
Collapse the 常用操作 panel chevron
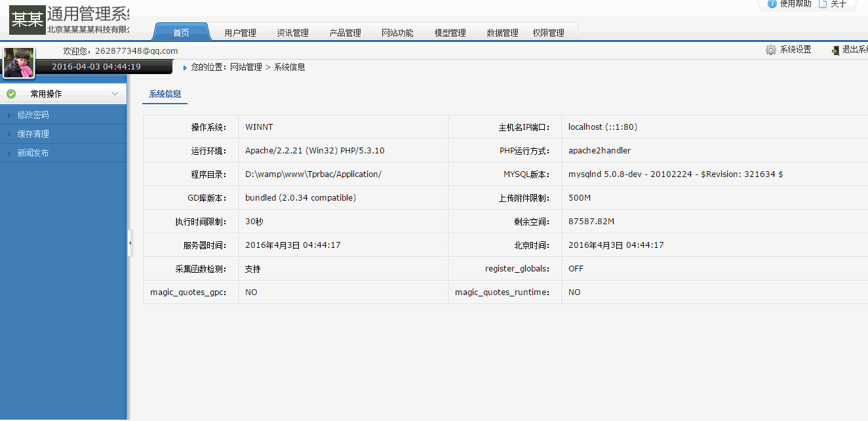115,94
